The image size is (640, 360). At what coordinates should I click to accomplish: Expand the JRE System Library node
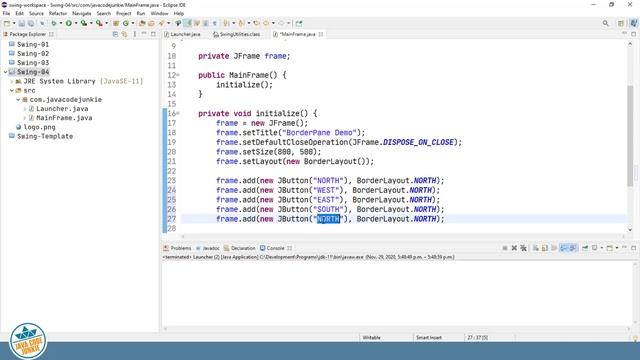click(12, 81)
